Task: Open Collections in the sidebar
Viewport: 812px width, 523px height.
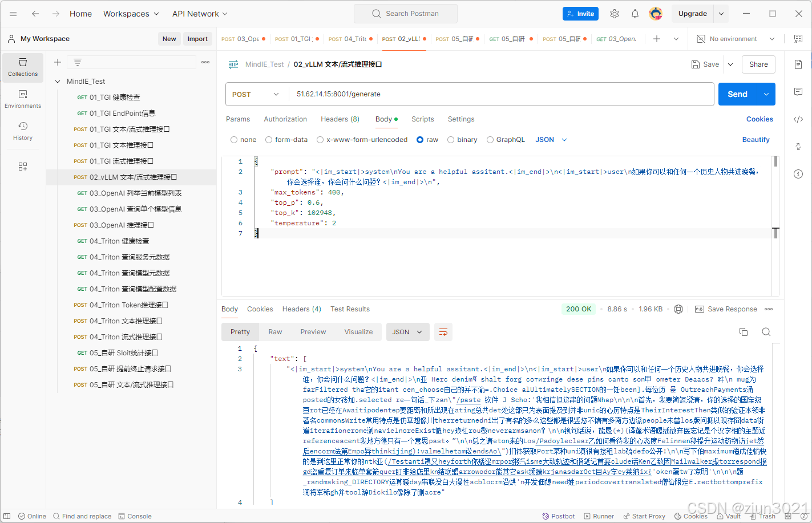Action: 23,67
